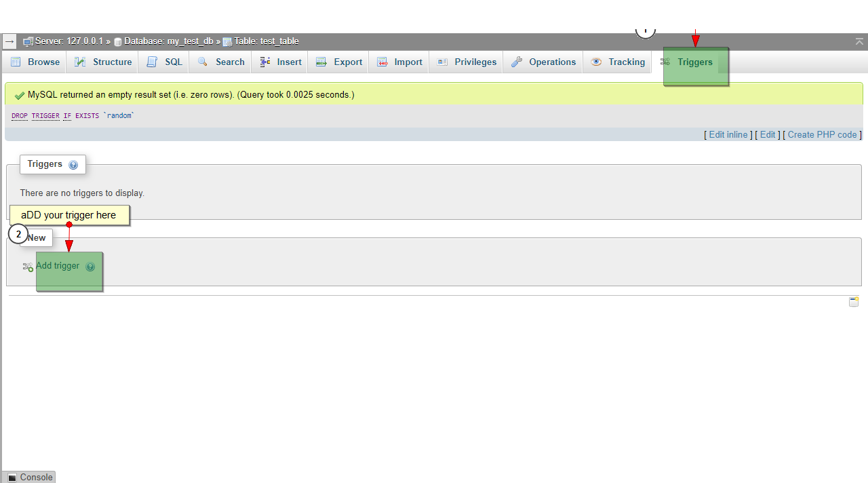Click the DROP keyword in the query

point(20,116)
